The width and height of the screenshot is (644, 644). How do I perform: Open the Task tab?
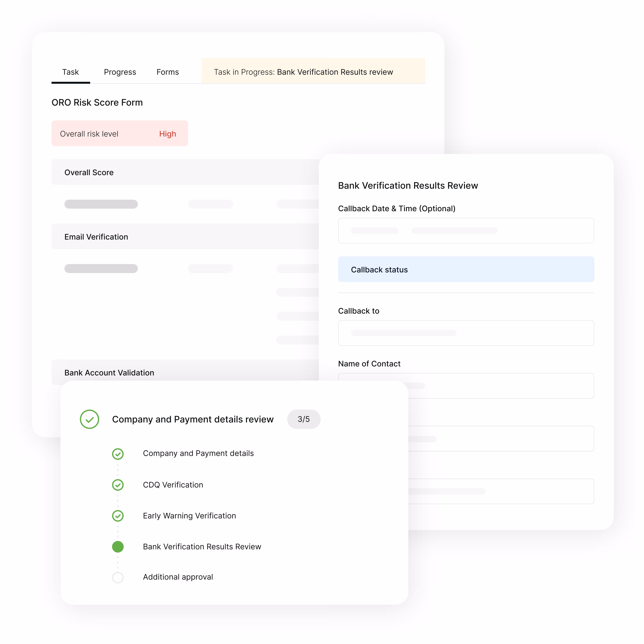tap(70, 72)
